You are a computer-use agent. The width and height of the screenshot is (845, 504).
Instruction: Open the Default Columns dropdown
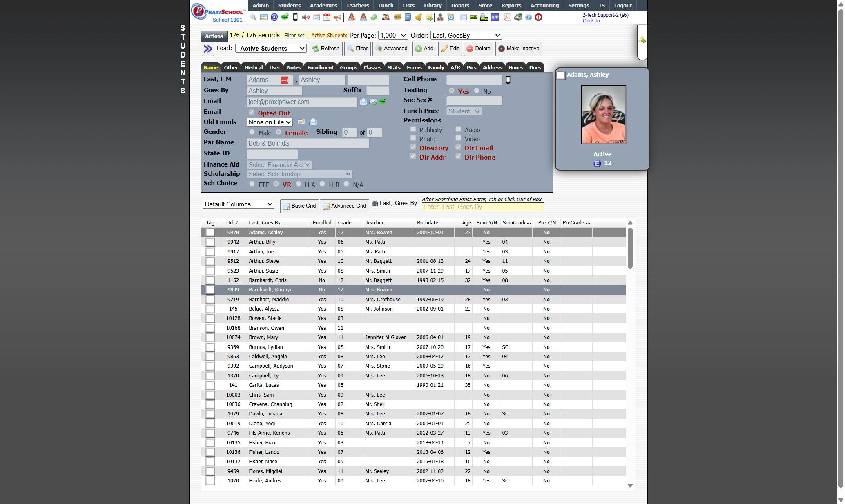point(239,204)
